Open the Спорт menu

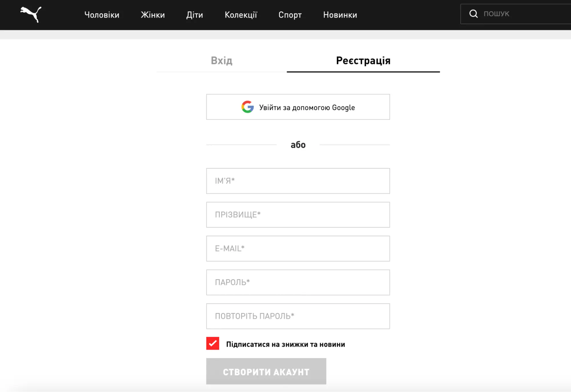click(290, 15)
